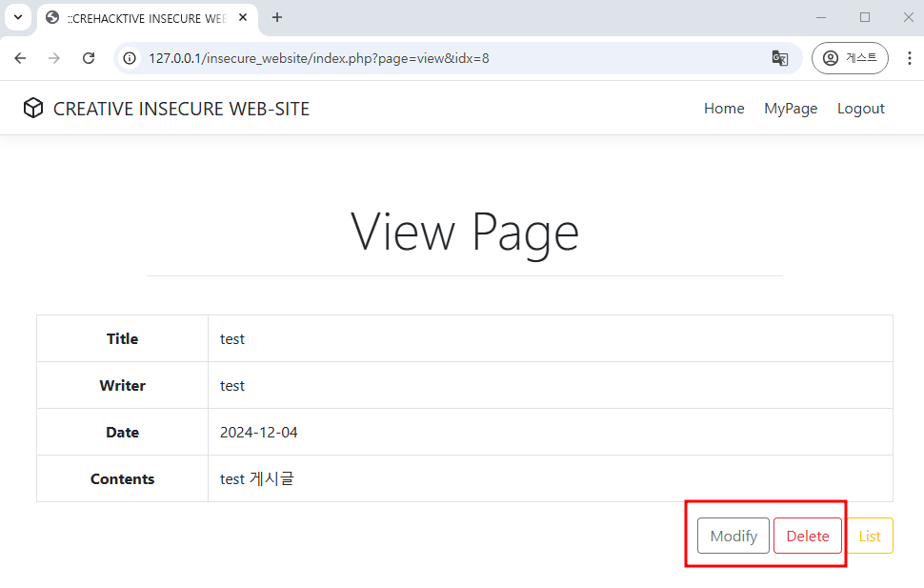This screenshot has width=924, height=588.
Task: Click the 'test' value in the Title row
Action: coord(232,339)
